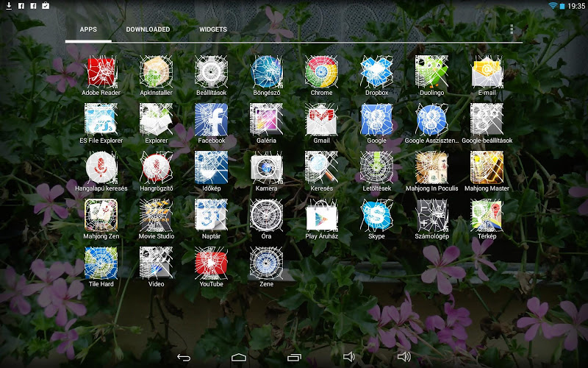Open Google Assziszten app

pyautogui.click(x=431, y=120)
